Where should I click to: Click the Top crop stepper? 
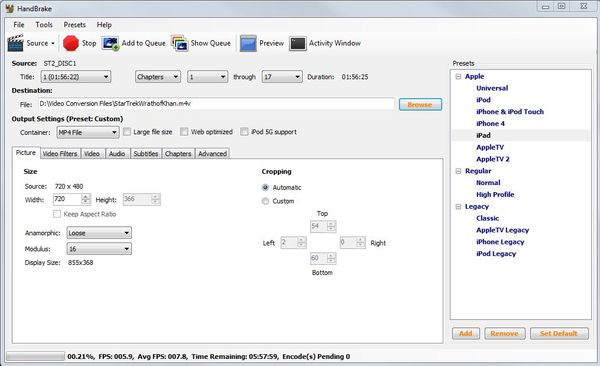tap(331, 226)
